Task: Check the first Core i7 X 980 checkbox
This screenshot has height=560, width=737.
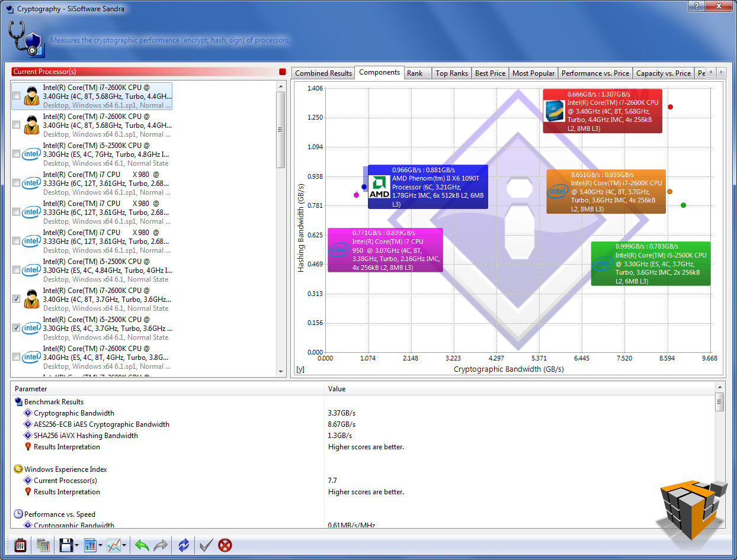Action: coord(17,183)
